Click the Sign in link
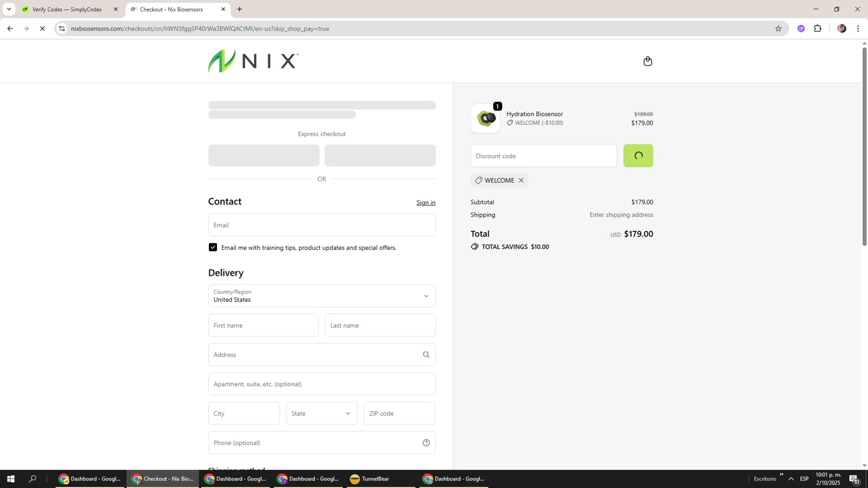This screenshot has width=868, height=488. click(426, 202)
